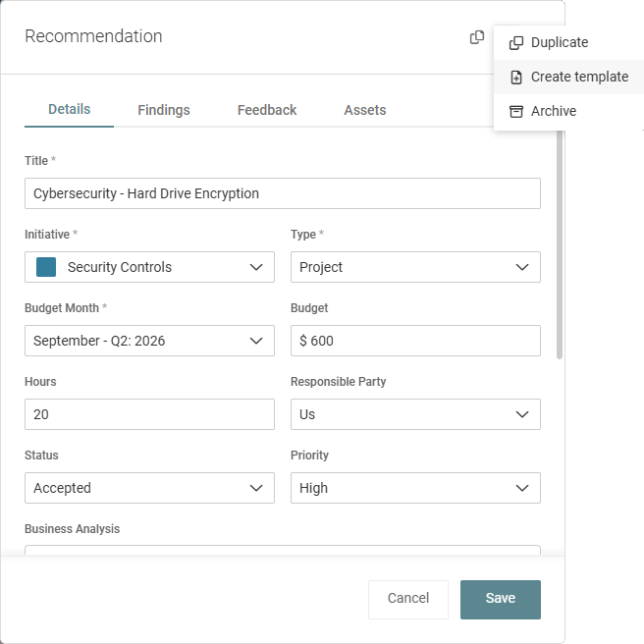This screenshot has height=644, width=644.
Task: Open the Feedback tab
Action: 267,110
